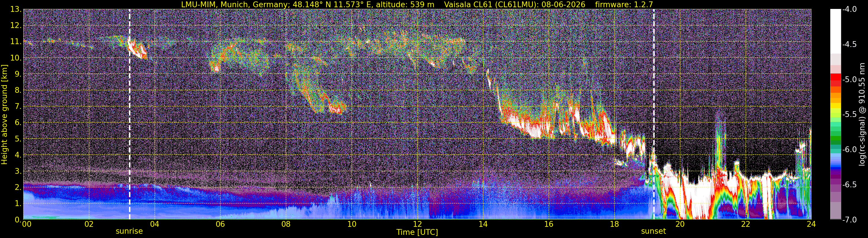
Task: Click the "13." height axis tick label
Action: tap(16, 10)
